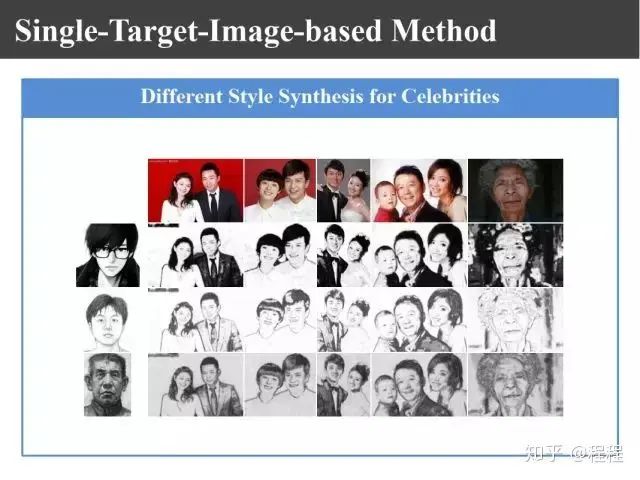Open pencil-sketch result of family with baby
This screenshot has width=640, height=480.
419,320
